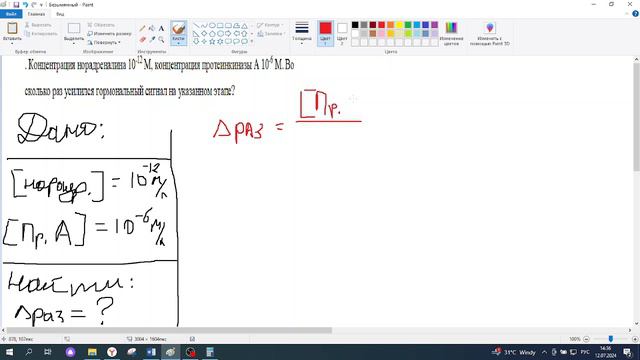This screenshot has height=360, width=640.
Task: Open the Edit colors (Изменение цветов) dialog
Action: pos(451,33)
